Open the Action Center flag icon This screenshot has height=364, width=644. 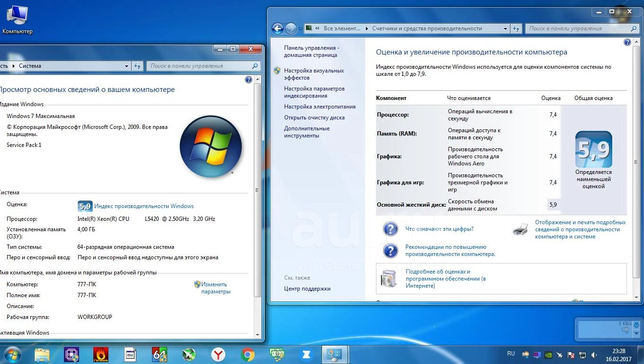[571, 355]
